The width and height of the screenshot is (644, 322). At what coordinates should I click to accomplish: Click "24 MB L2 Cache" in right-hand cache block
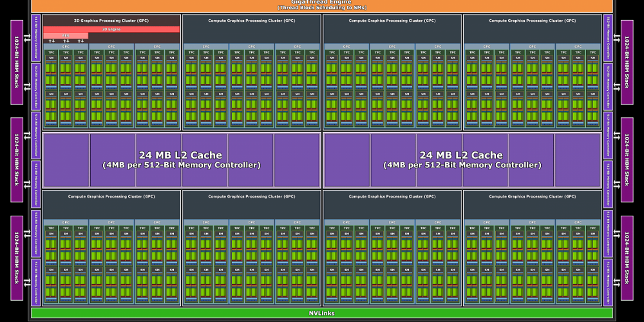461,155
